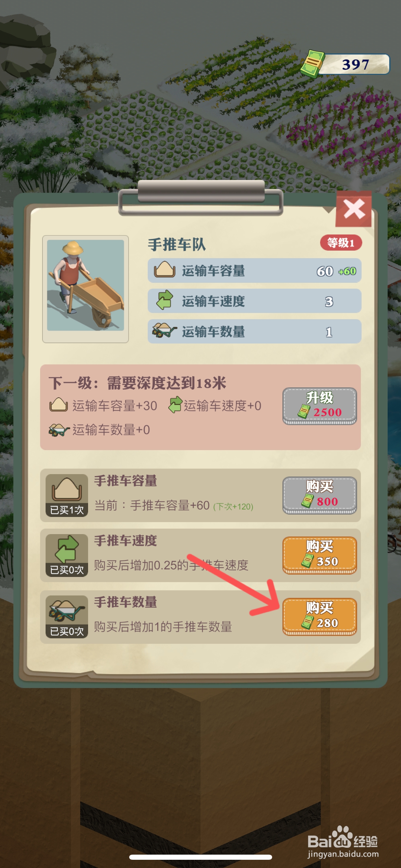Screen dimensions: 401x868
Task: Close the 手推车队 panel with X
Action: (353, 209)
